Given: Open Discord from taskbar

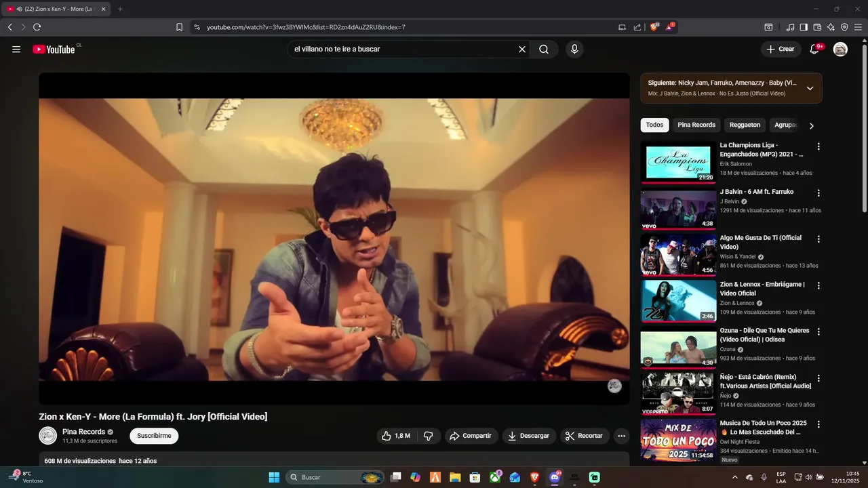Looking at the screenshot, I should 555,477.
